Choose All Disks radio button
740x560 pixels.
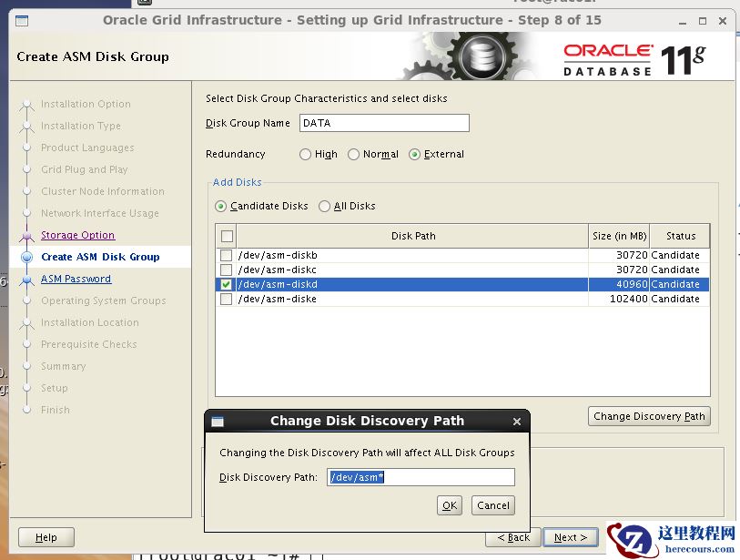324,207
